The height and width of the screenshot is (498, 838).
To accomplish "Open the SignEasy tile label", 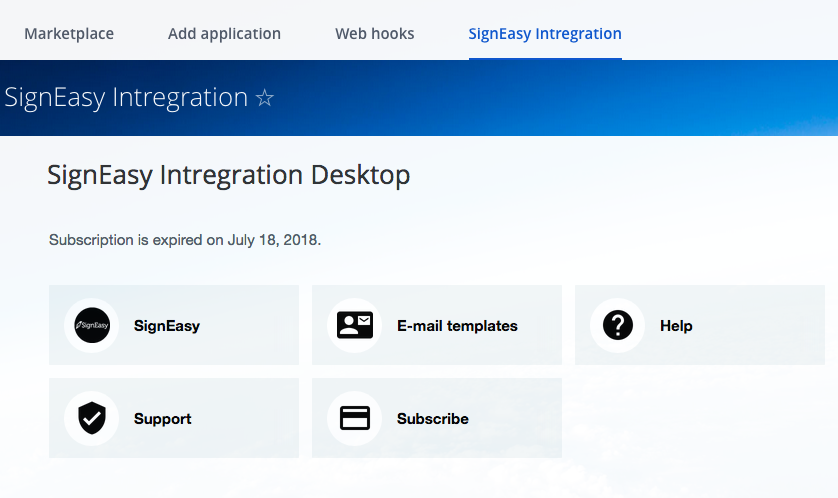I will point(167,326).
